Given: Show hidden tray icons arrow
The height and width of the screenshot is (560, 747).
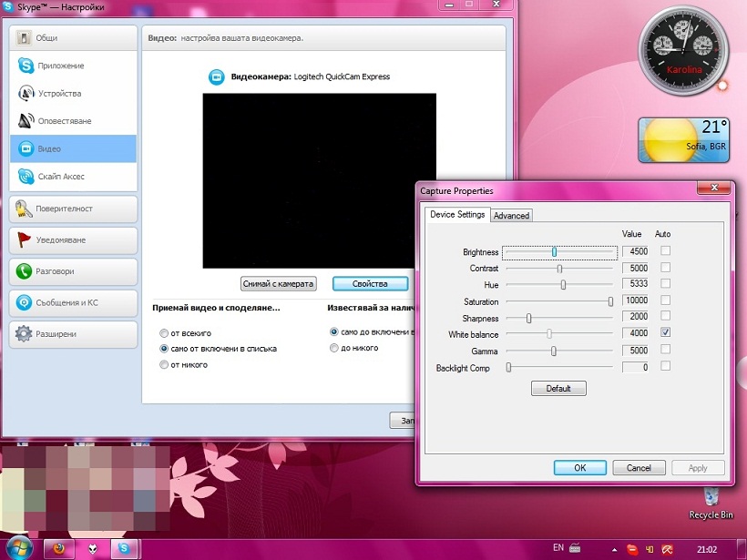Looking at the screenshot, I should tap(615, 549).
